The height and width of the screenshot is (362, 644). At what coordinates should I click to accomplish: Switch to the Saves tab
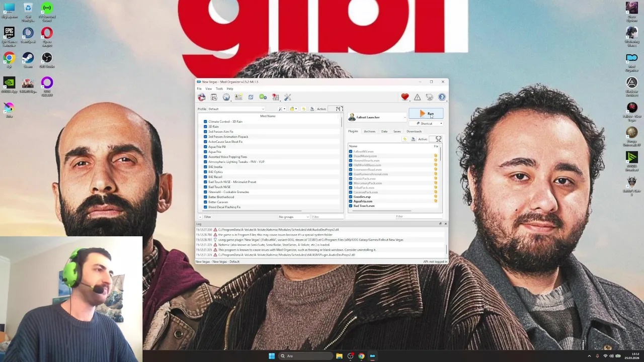pyautogui.click(x=397, y=132)
